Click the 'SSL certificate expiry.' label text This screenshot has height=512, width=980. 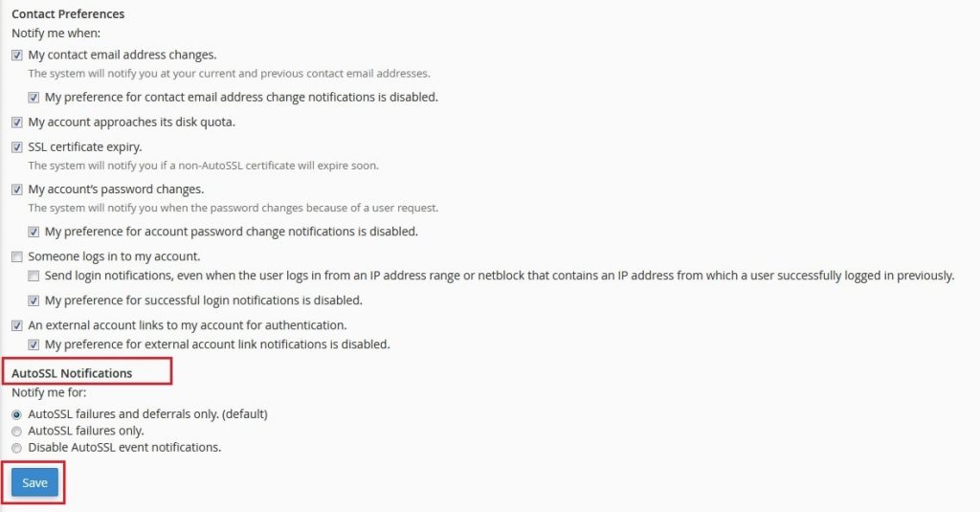85,147
